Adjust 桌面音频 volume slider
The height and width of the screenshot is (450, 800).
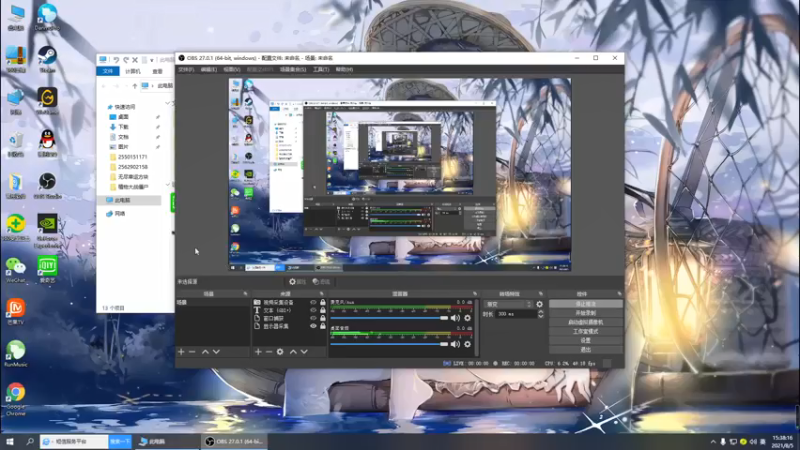point(389,344)
